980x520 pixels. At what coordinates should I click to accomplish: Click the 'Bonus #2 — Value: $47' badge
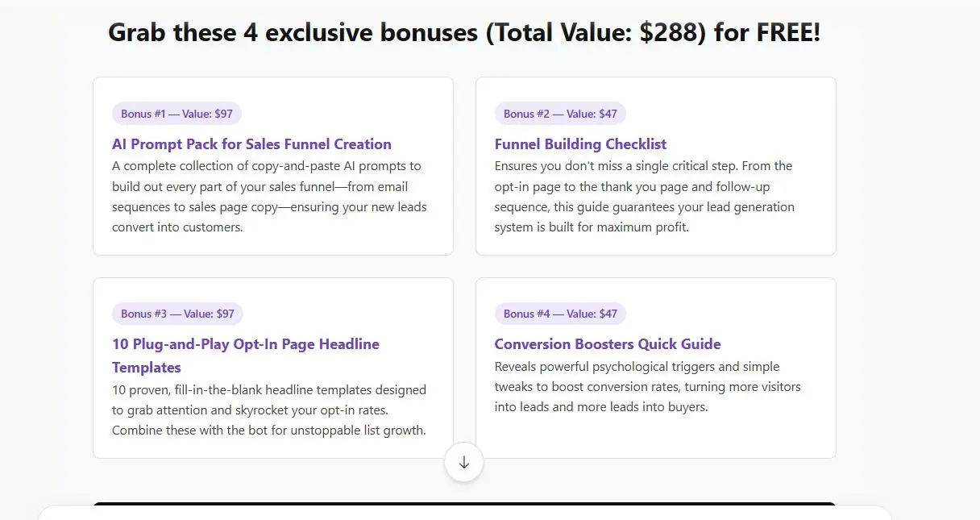pos(560,114)
